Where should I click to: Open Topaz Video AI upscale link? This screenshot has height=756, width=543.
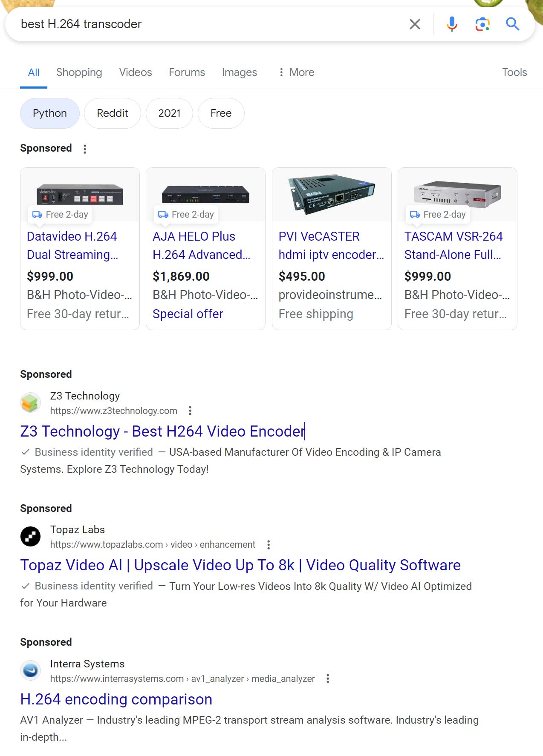pyautogui.click(x=240, y=565)
